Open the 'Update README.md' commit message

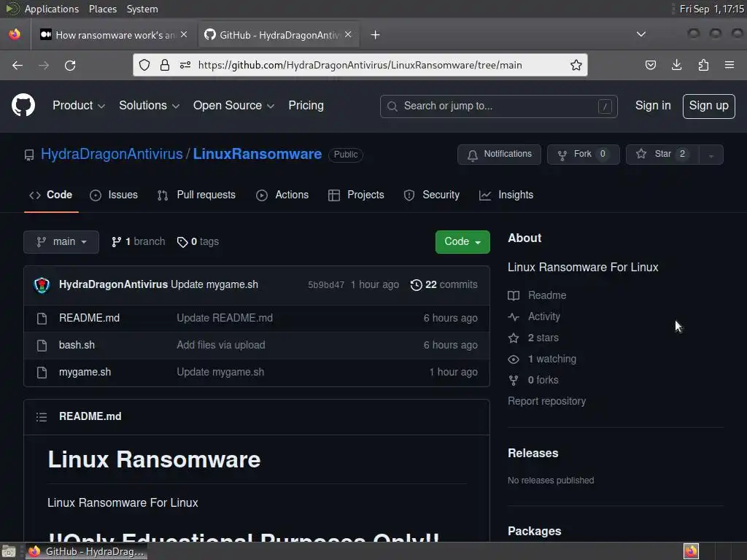(225, 318)
